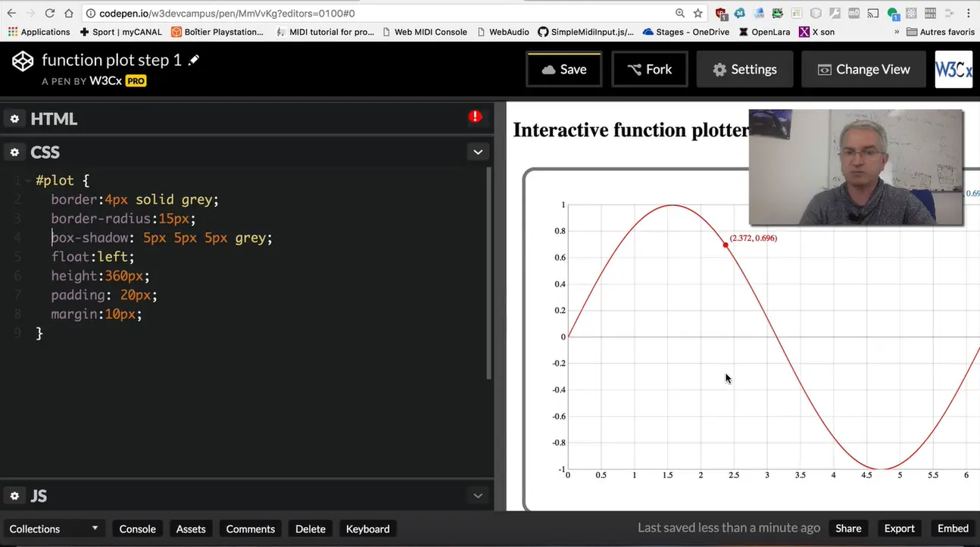Save the pen
This screenshot has height=547, width=980.
pos(564,70)
